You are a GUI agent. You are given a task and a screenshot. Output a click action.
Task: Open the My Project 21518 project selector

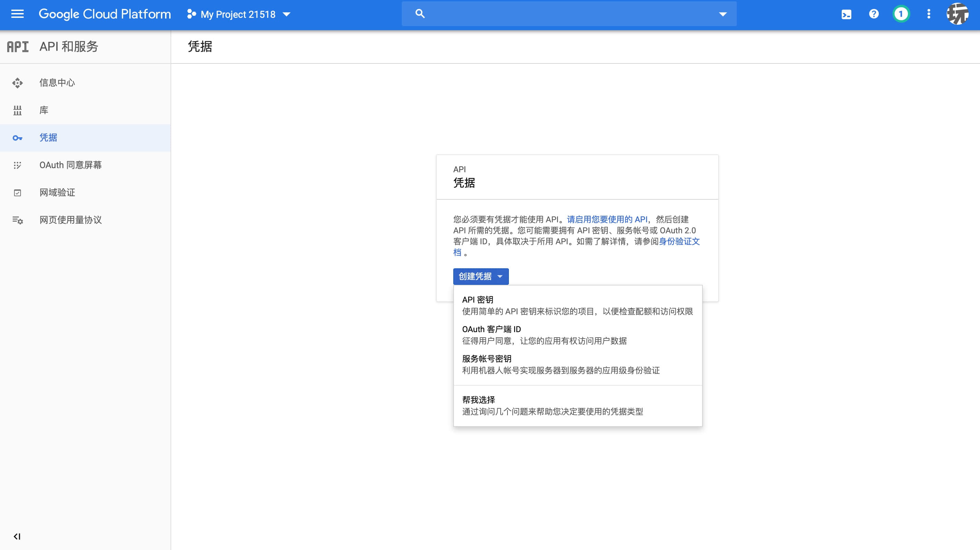239,14
